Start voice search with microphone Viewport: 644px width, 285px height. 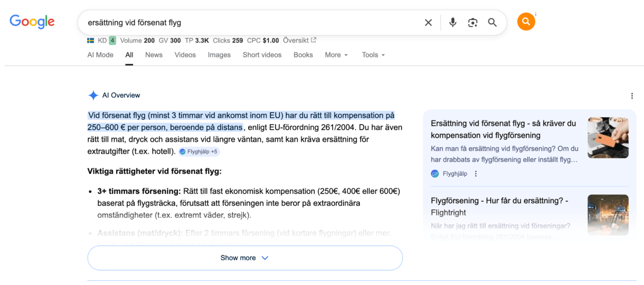452,23
